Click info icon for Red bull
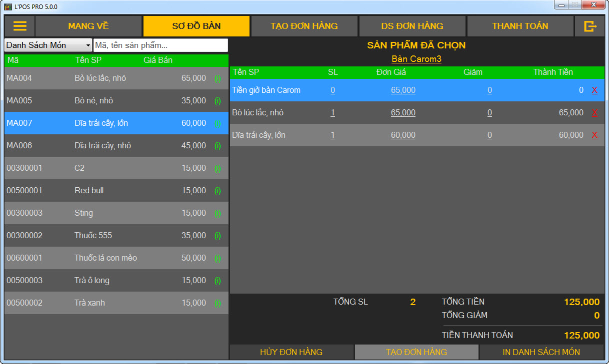Screen dimensions: 609x364 click(x=217, y=191)
